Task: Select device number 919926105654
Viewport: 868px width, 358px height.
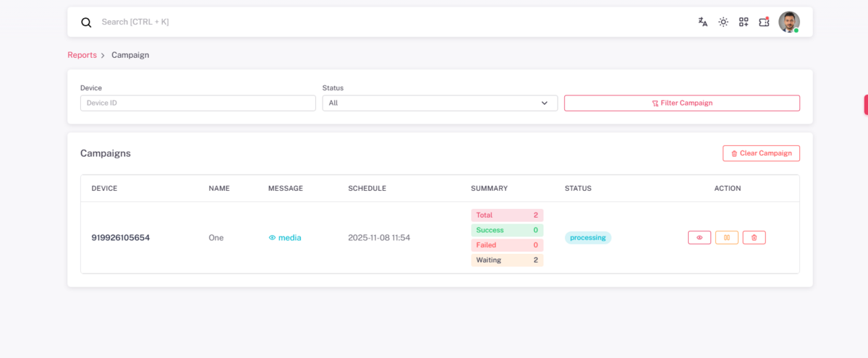Action: coord(120,237)
